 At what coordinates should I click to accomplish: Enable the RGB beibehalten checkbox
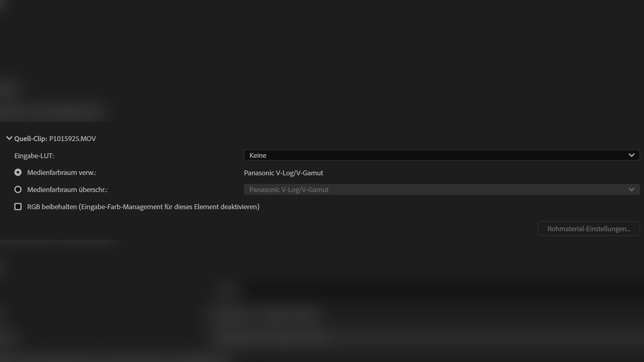[18, 206]
